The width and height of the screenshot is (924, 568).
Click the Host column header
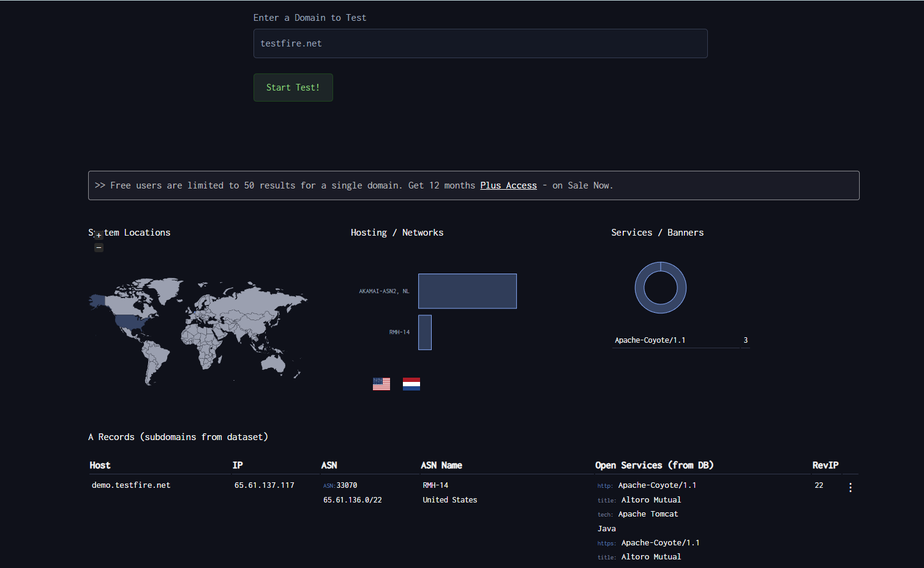tap(100, 465)
